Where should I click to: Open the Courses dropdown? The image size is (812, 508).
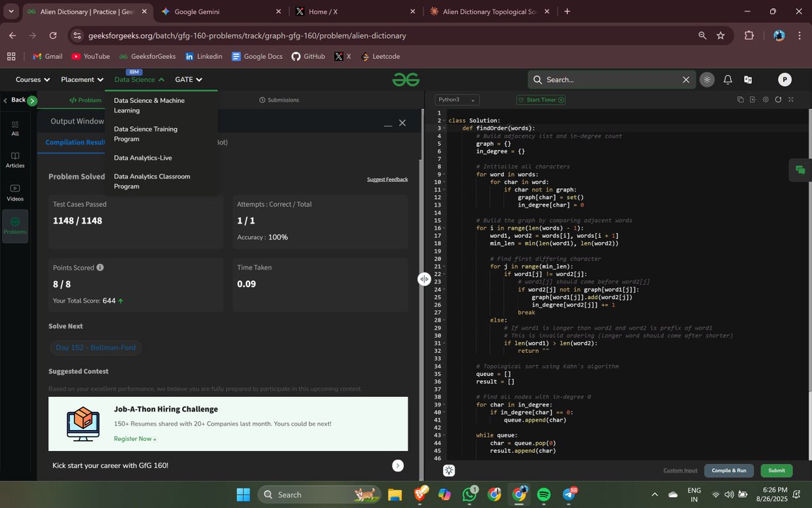click(x=32, y=79)
